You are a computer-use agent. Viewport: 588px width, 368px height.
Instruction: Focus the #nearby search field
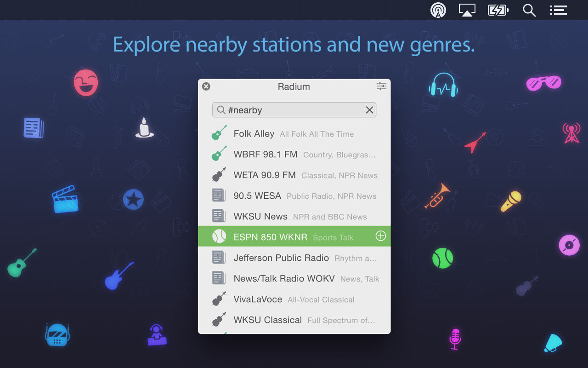coord(294,110)
